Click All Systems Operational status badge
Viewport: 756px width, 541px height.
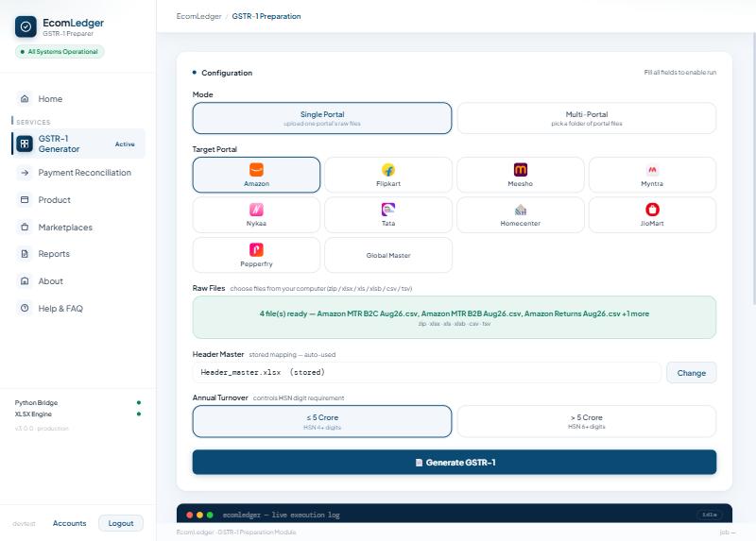[60, 52]
